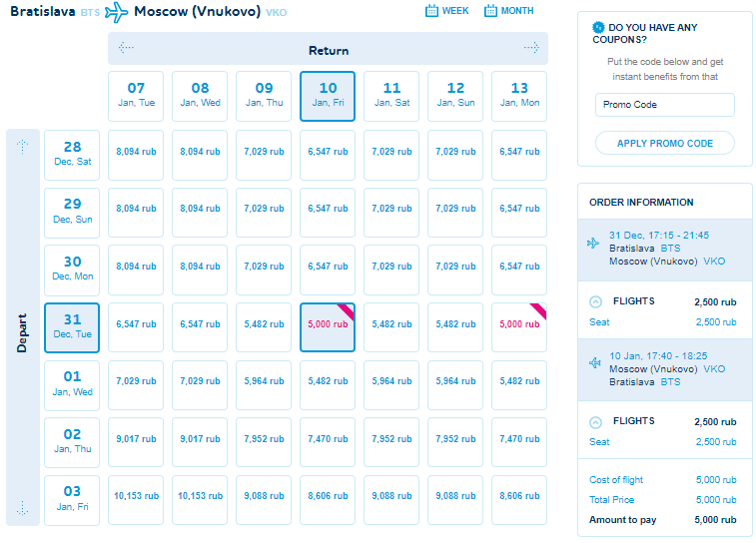Screen dimensions: 756x543
Task: Choose 5,482 rub fare for 31 Dec–09 Jan
Action: (264, 327)
